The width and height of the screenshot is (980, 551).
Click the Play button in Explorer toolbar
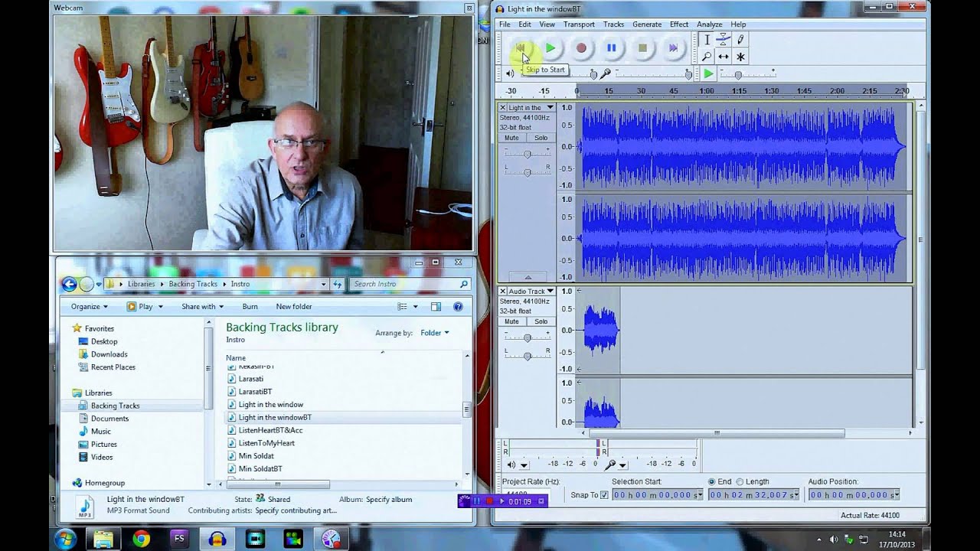tap(139, 307)
